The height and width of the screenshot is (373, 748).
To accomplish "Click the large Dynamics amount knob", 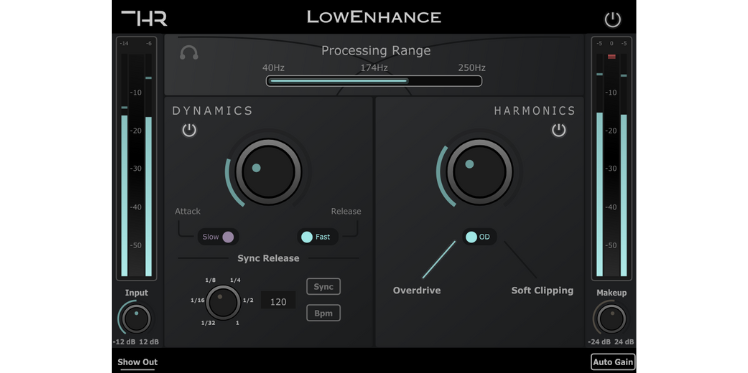I will pos(268,172).
